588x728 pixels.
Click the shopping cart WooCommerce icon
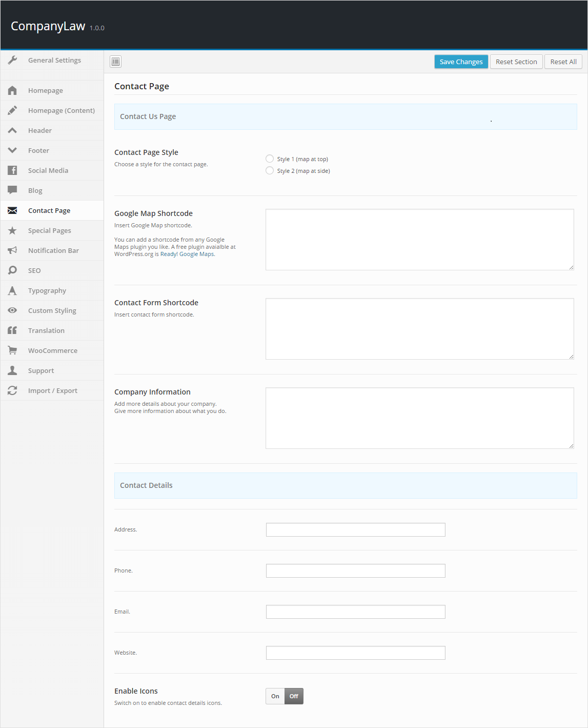[x=13, y=350]
